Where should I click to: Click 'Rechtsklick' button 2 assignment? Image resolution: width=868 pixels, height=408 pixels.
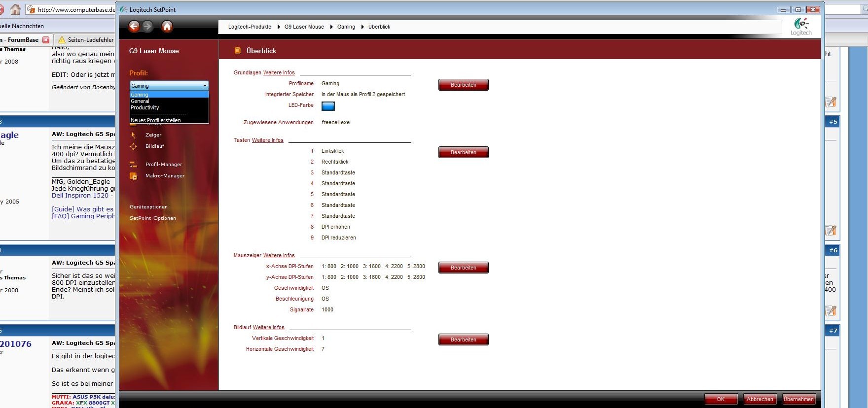[335, 162]
